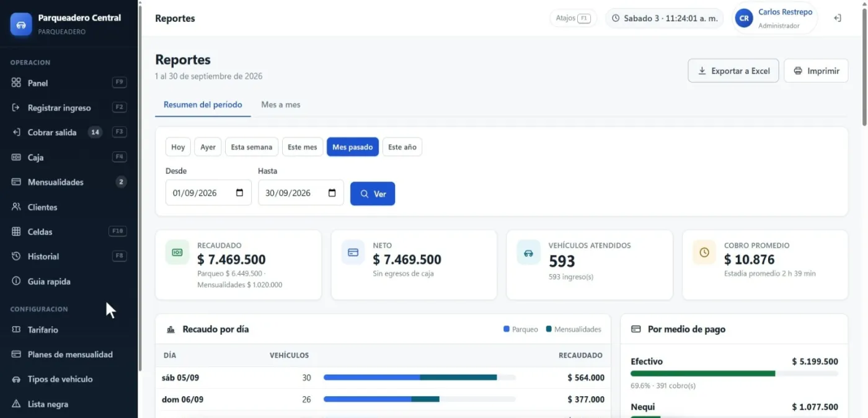Click the Desde date input field
The image size is (868, 418).
[x=208, y=193]
